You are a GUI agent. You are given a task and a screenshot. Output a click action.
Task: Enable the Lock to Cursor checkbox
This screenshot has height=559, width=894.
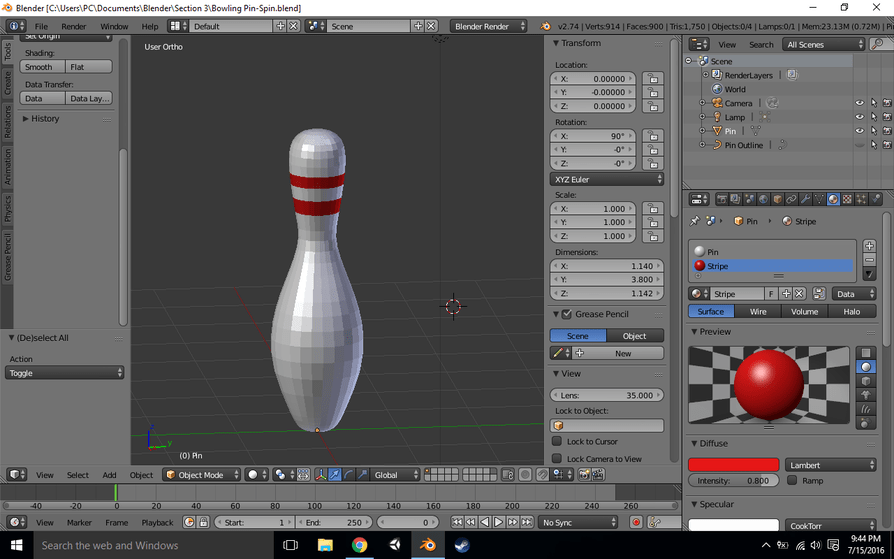(x=557, y=441)
